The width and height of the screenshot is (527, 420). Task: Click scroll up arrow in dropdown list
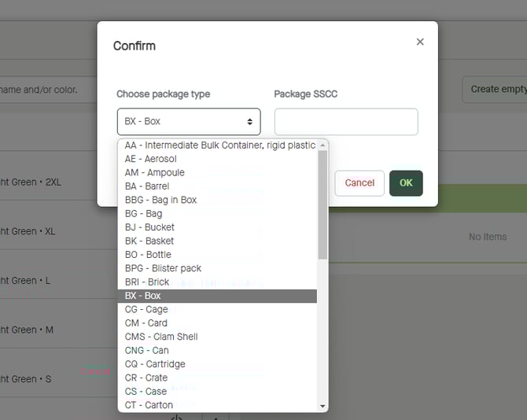(x=322, y=146)
